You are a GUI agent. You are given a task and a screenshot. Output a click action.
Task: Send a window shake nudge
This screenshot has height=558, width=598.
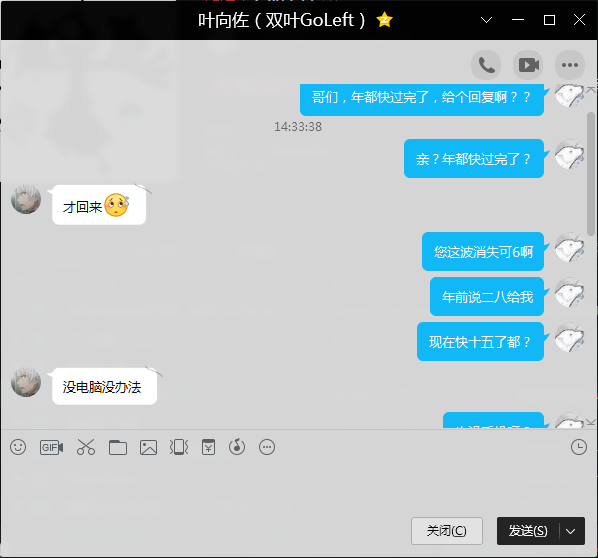(179, 447)
